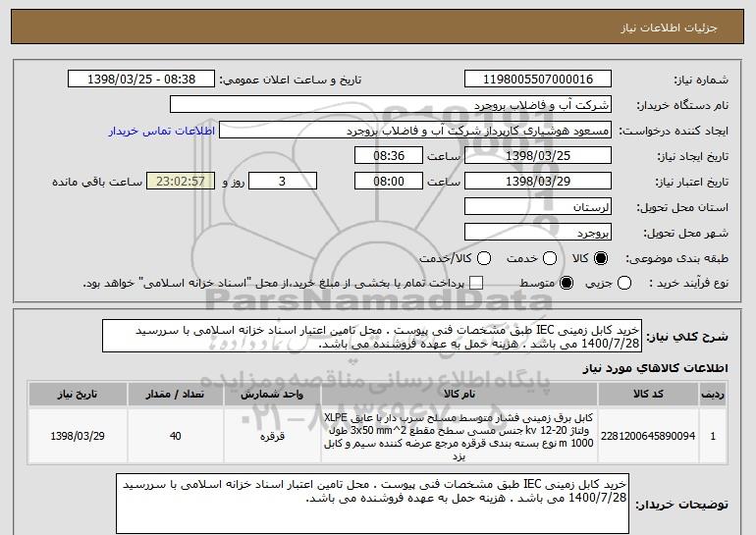Click the شرح کلی نیاز label
The image size is (756, 535).
687,337
